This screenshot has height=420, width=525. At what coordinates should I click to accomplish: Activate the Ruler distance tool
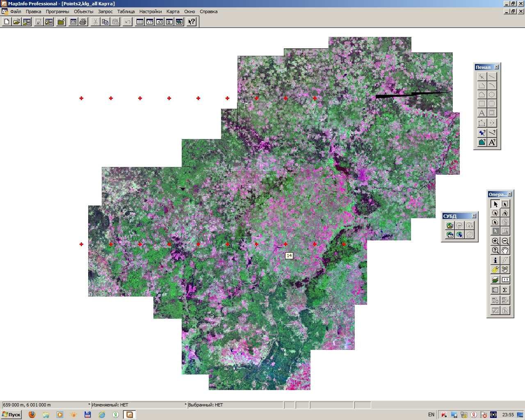505,280
